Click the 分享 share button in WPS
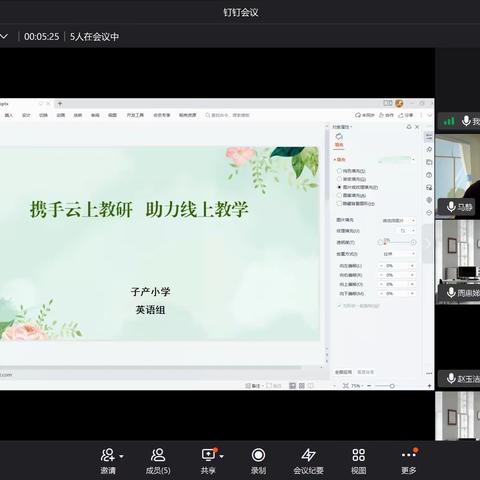Screen dimensions: 480x480 pos(405,115)
